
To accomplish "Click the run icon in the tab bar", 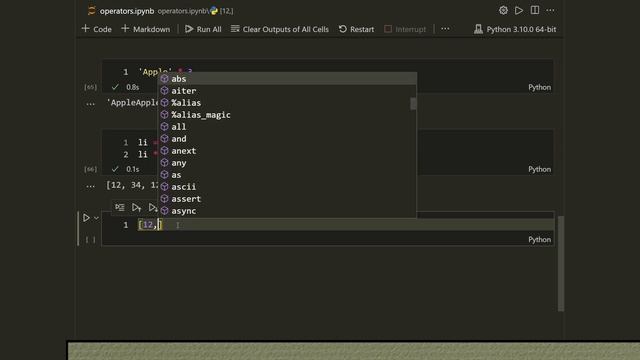I will (x=519, y=11).
